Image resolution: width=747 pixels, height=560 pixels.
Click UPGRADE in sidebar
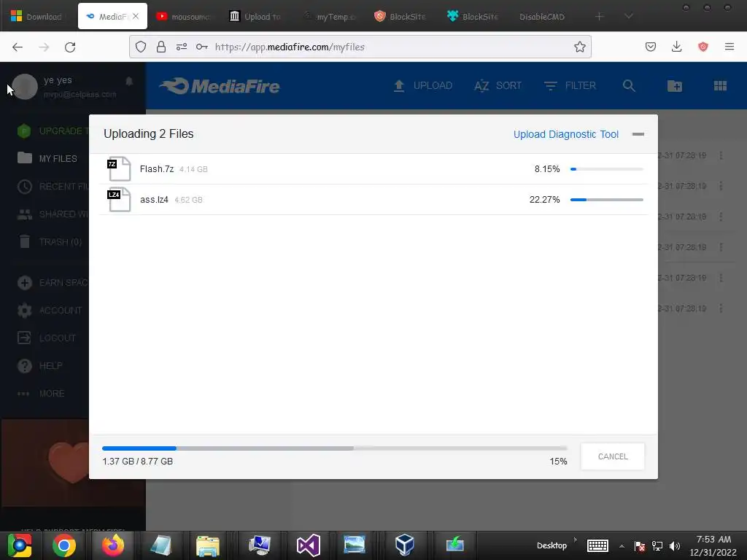pos(53,131)
